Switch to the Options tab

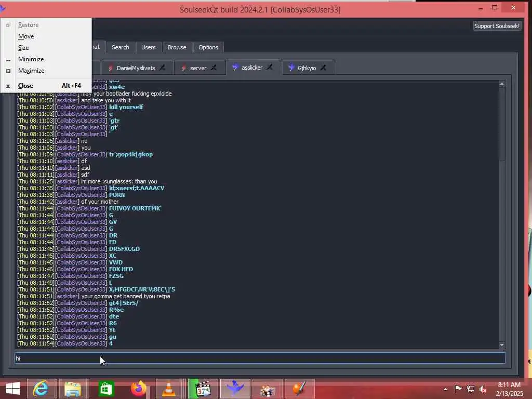click(208, 47)
